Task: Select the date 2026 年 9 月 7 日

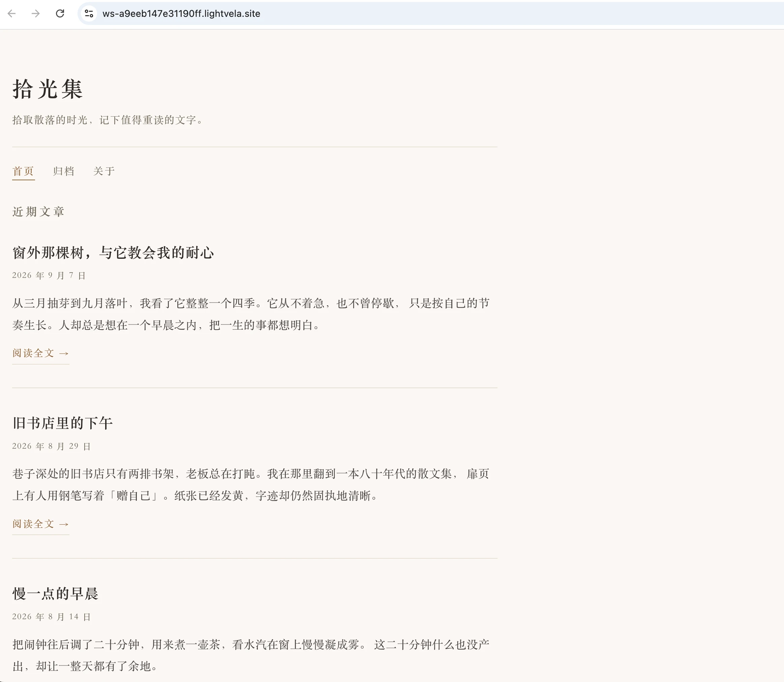Action: click(49, 276)
